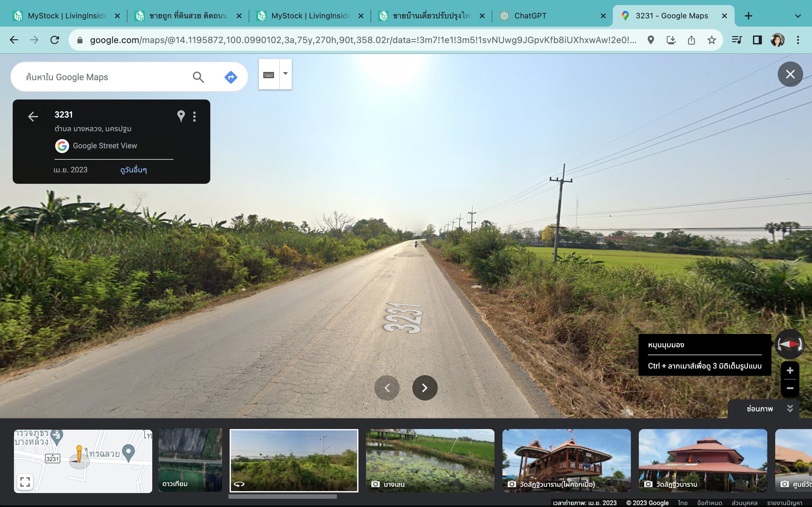Viewport: 812px width, 507px height.
Task: Toggle the browser side panel
Action: click(x=757, y=40)
